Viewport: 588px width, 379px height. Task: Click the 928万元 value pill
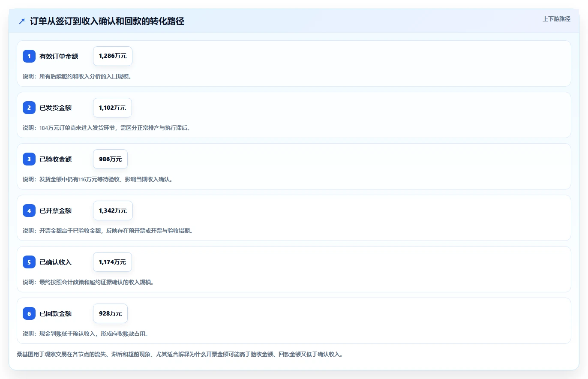[x=110, y=313]
